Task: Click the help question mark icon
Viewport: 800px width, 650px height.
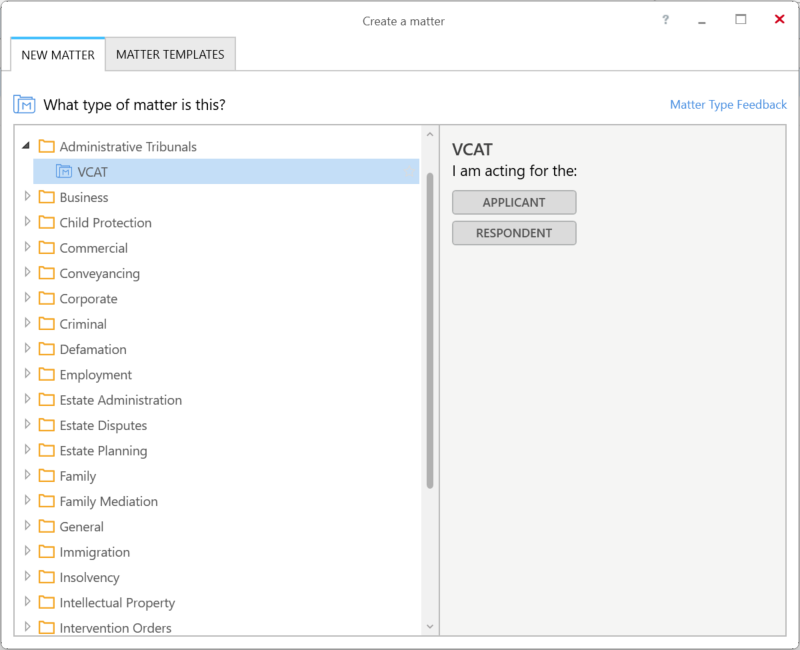Action: (x=665, y=20)
